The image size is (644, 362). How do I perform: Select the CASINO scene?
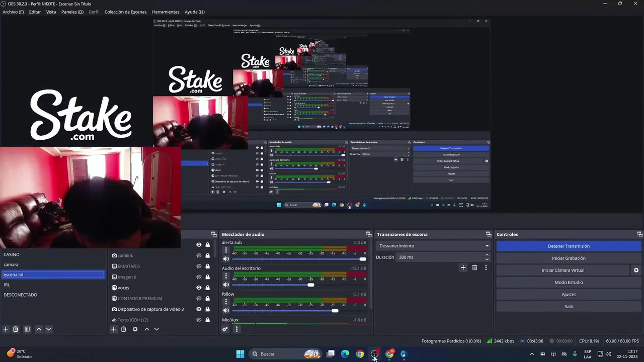click(53, 254)
